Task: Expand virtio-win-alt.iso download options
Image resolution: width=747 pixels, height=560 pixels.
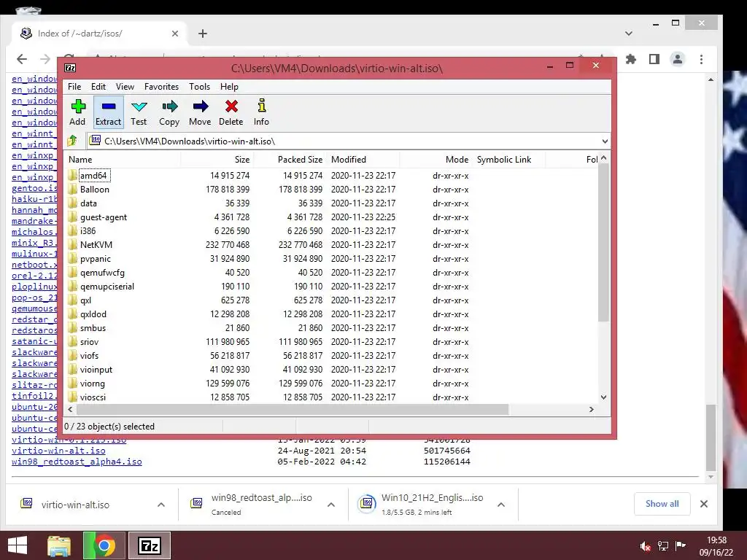Action: [161, 505]
